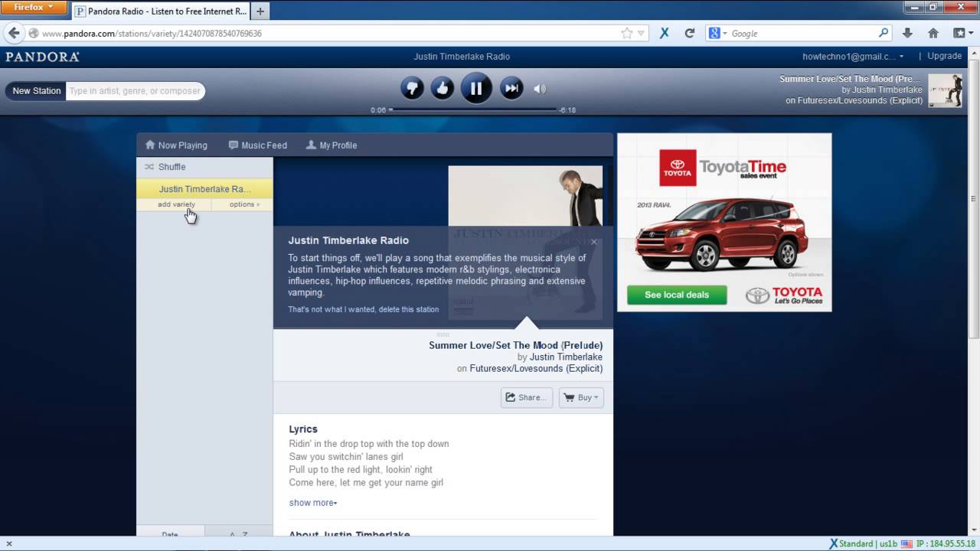The image size is (980, 551).
Task: Click the Pandora logo
Action: pos(42,57)
